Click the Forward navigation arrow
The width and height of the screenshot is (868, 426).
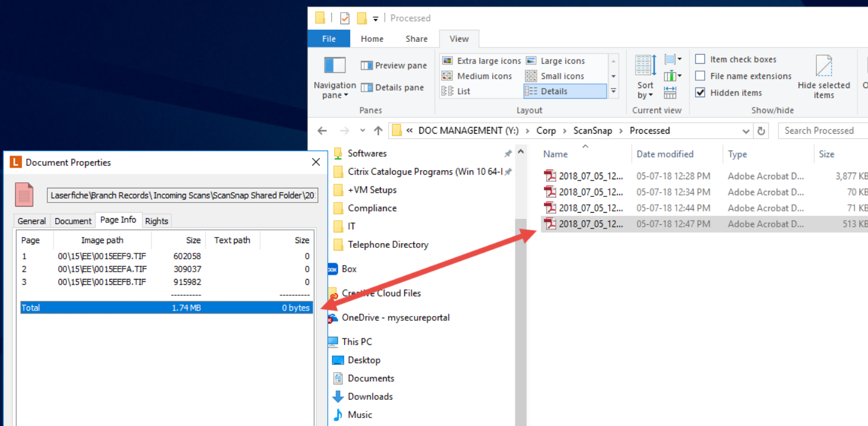coord(344,131)
